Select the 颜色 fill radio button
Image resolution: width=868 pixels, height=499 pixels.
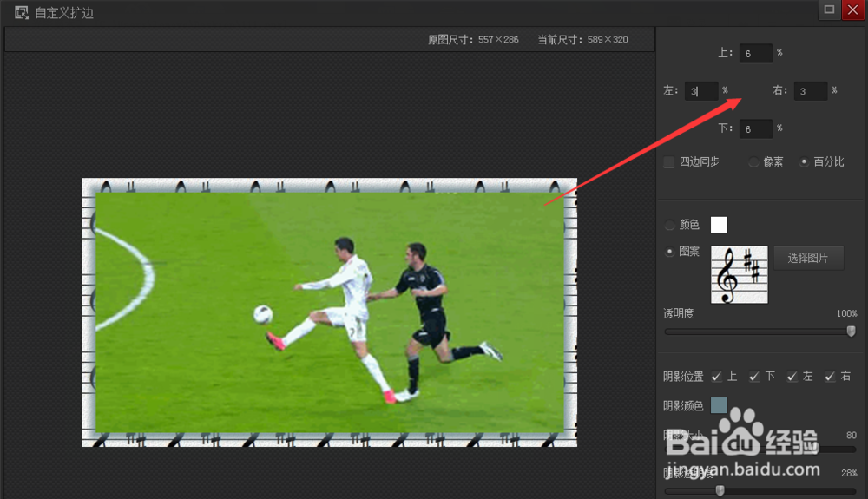pos(670,225)
